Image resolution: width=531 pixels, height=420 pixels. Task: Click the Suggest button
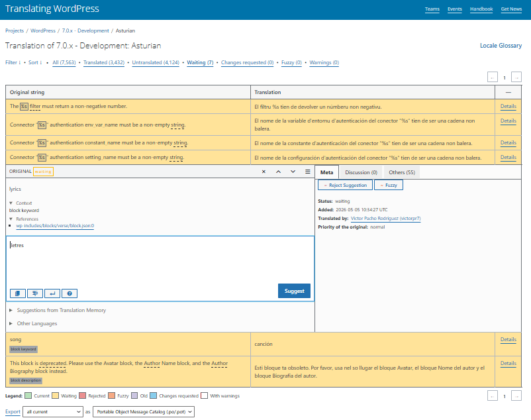tap(294, 291)
